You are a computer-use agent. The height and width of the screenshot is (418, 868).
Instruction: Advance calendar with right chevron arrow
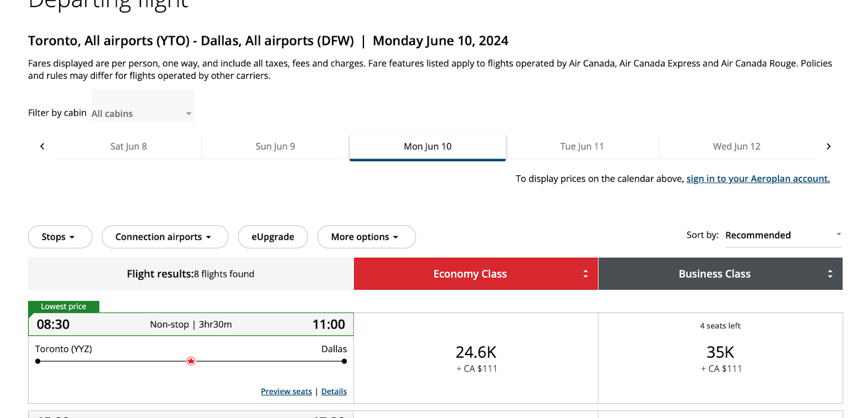tap(828, 147)
